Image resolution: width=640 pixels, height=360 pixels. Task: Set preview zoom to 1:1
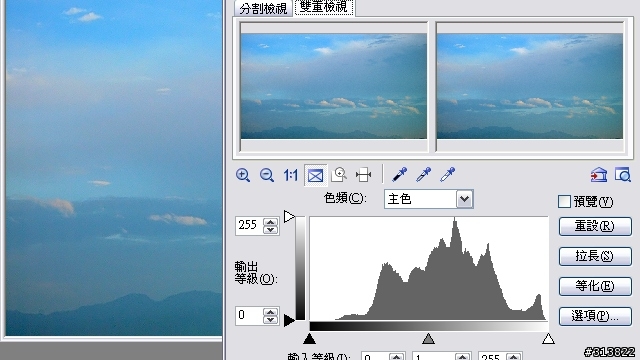point(291,176)
